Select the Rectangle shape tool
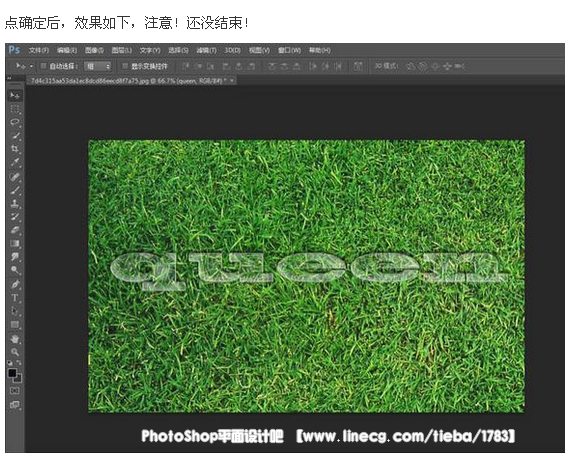565x453 pixels. tap(15, 324)
